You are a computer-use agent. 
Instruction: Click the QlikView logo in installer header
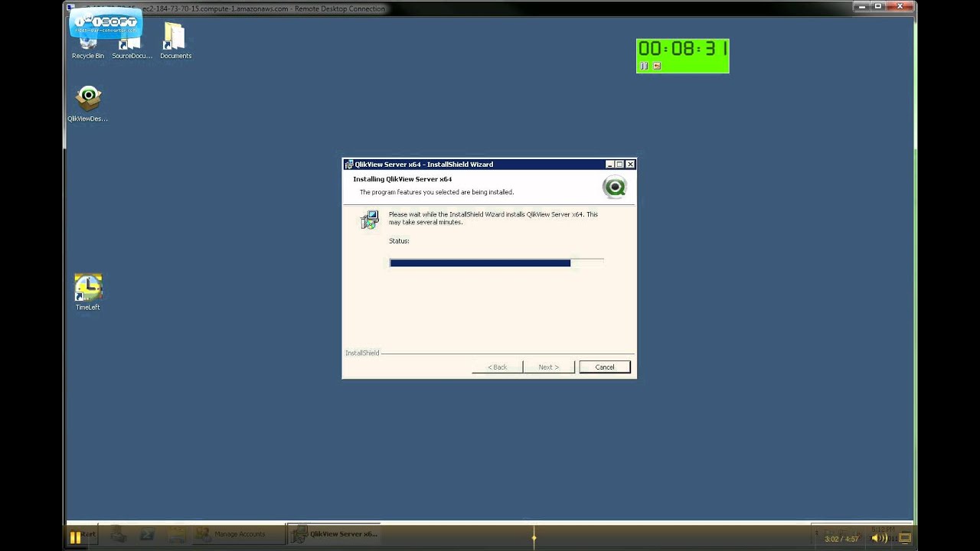coord(614,186)
